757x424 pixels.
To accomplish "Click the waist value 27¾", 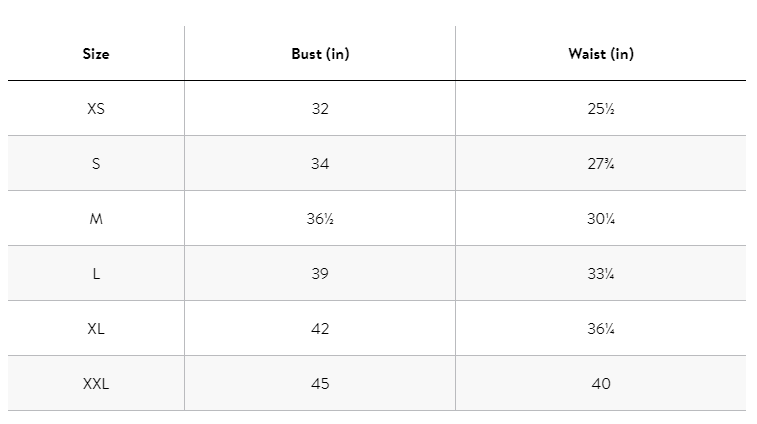I will click(x=601, y=164).
